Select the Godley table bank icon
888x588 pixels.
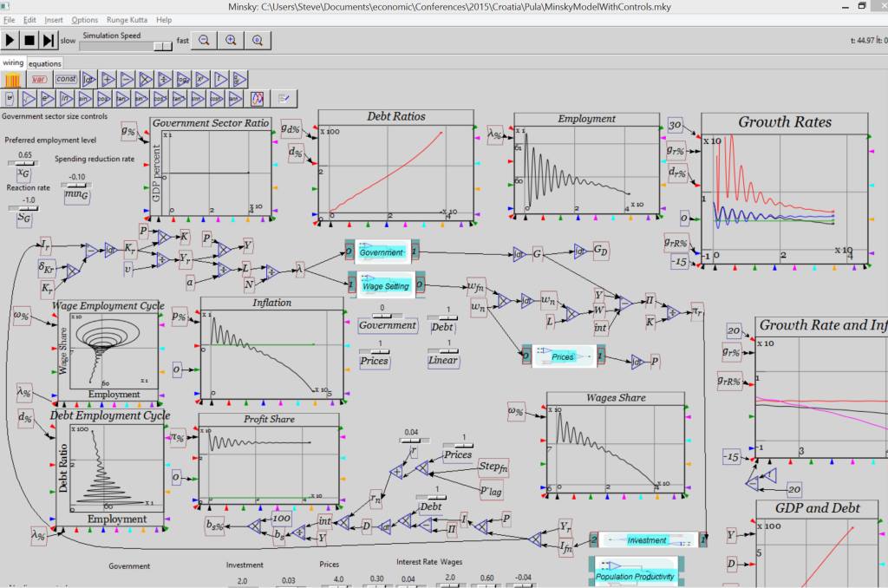click(x=13, y=79)
